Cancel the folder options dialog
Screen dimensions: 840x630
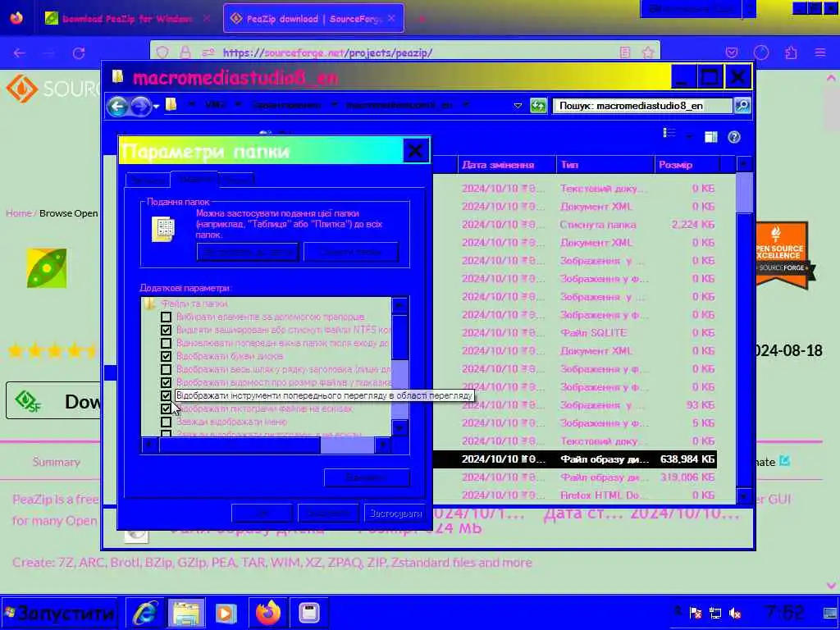pos(328,513)
